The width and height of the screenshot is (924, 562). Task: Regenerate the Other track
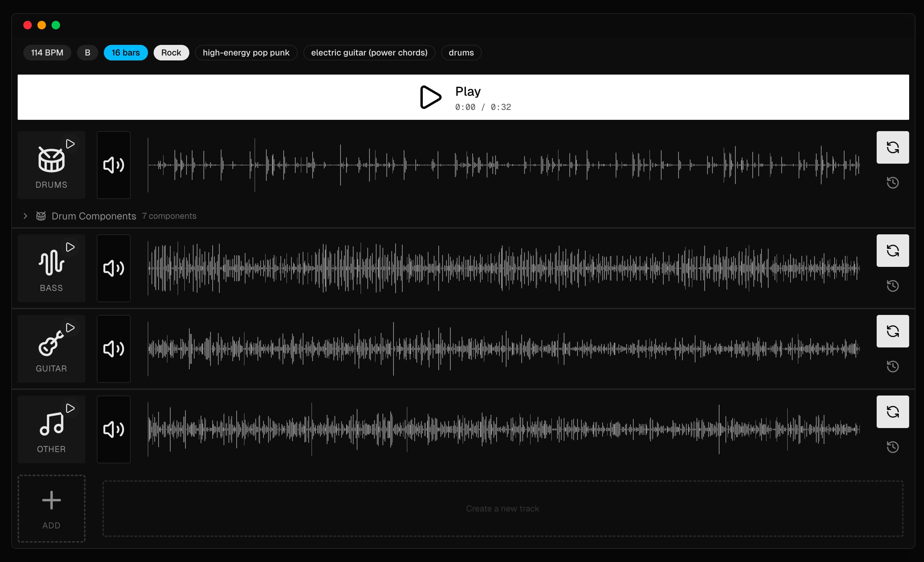click(893, 411)
